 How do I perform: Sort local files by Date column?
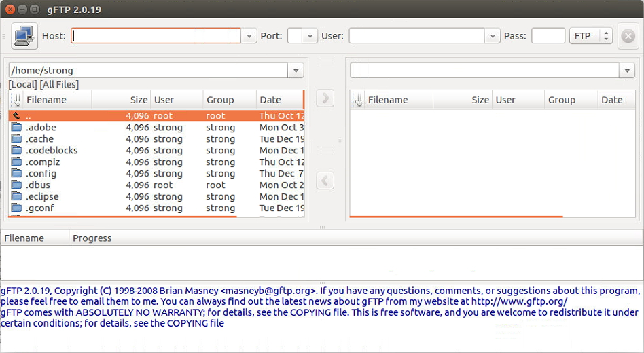(x=280, y=100)
